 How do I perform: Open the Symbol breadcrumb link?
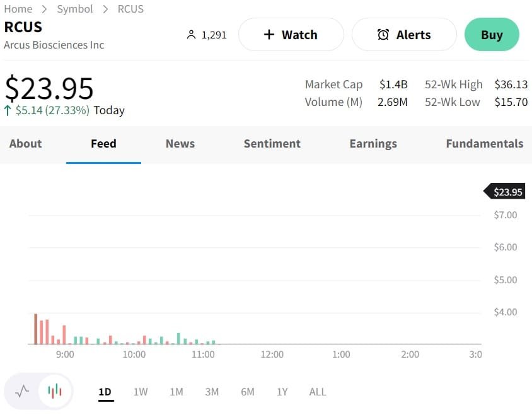[75, 9]
